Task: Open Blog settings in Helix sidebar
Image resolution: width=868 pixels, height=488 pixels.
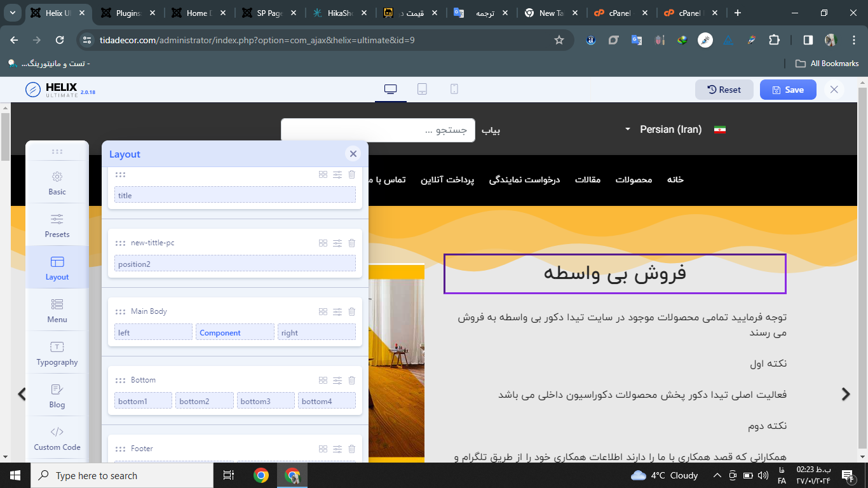Action: (x=57, y=396)
